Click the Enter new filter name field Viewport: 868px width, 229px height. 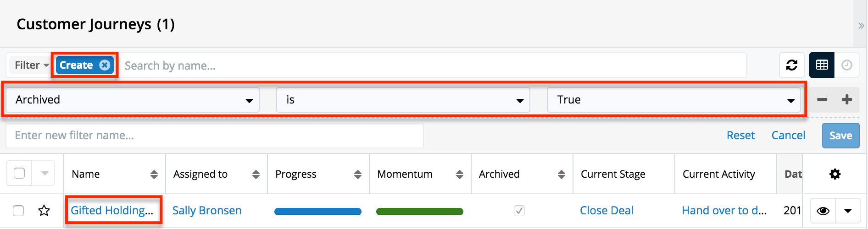click(x=214, y=136)
